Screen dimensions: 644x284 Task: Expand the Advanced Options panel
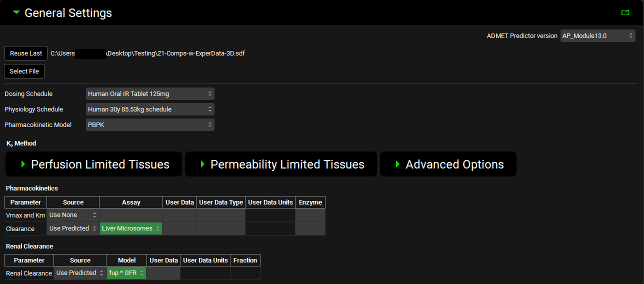(448, 164)
